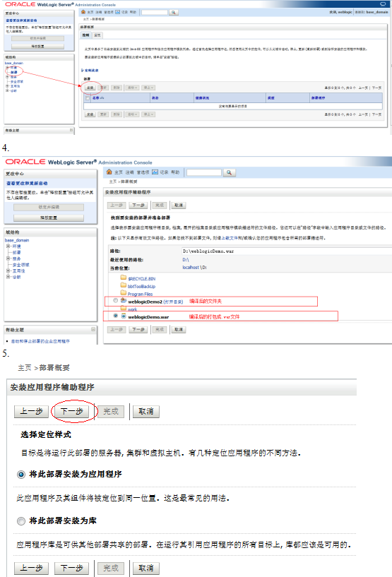The height and width of the screenshot is (577, 392).
Task: Expand 环境 node on the path selection page tree
Action: (8, 246)
